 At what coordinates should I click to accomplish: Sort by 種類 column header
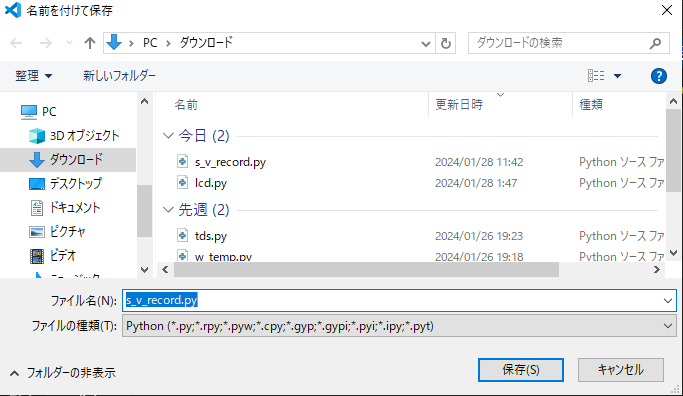pos(591,105)
